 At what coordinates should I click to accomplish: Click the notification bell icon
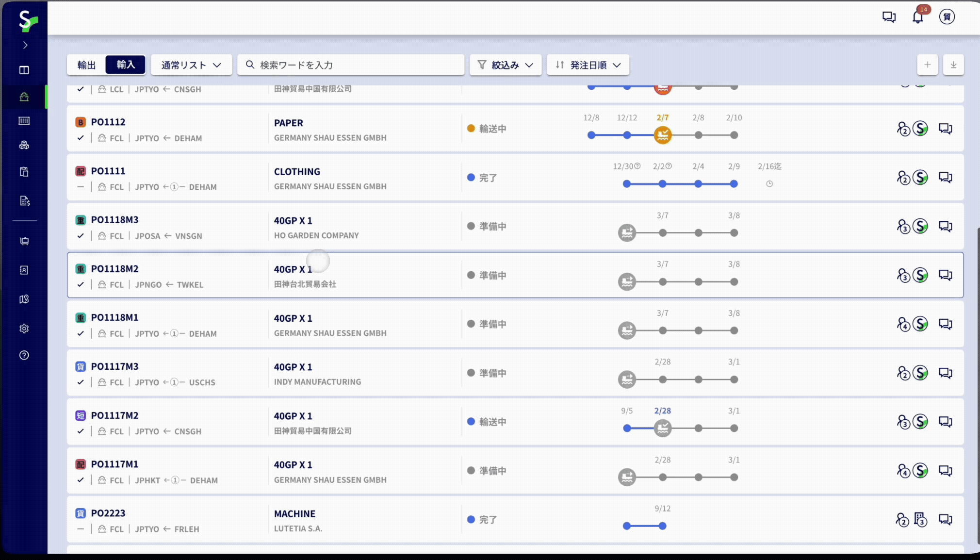pyautogui.click(x=917, y=17)
